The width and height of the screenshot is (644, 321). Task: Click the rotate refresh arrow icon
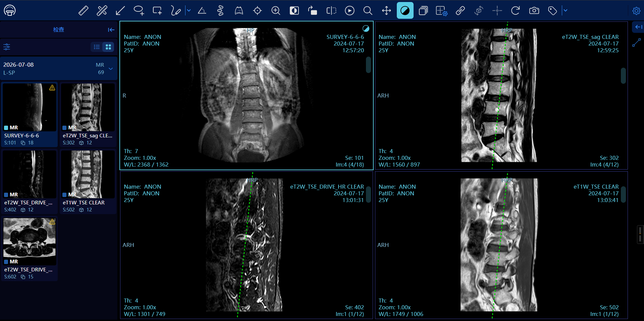pos(516,11)
